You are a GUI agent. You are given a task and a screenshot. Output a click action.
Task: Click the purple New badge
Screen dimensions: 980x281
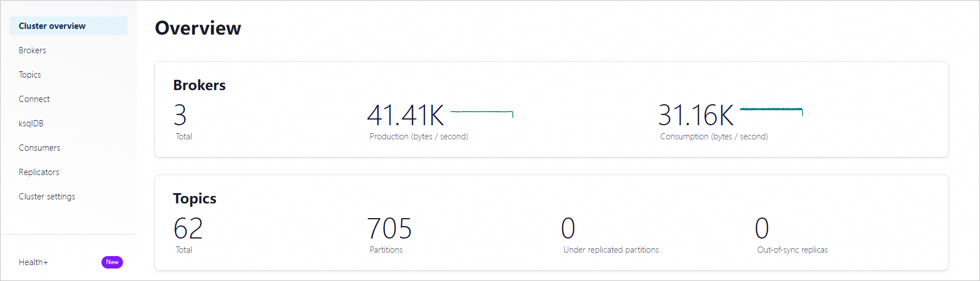112,262
